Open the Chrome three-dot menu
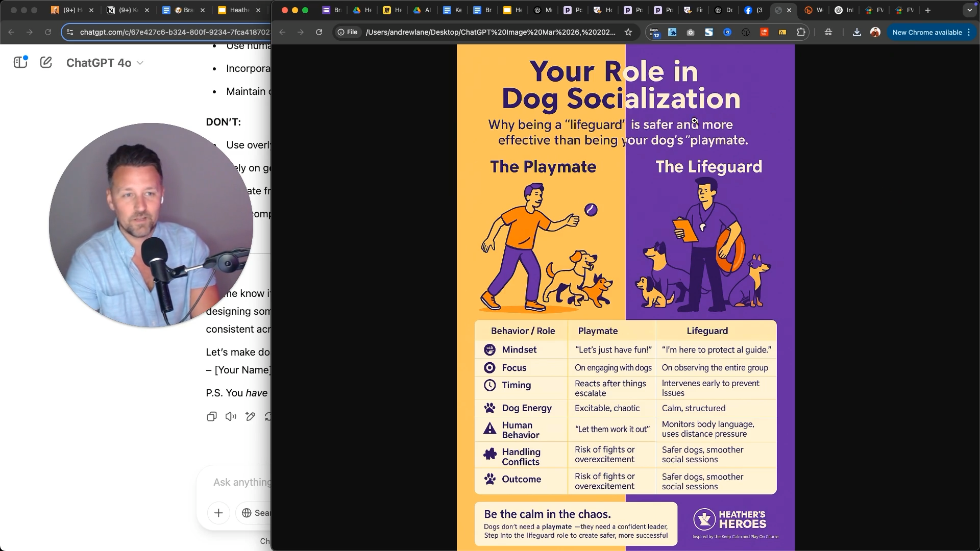Screen dimensions: 980x551 coord(969,32)
